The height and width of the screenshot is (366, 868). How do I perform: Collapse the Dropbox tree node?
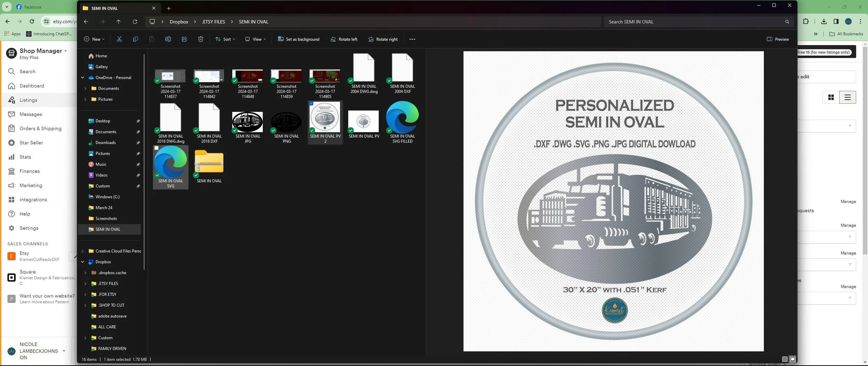(83, 262)
